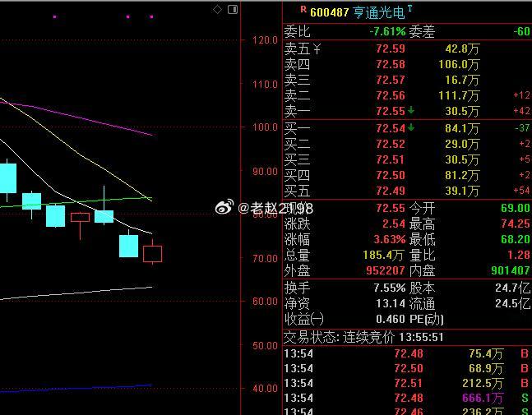Viewport: 532px width, 415px height.
Task: Click the 最高 value 74.25
Action: (x=516, y=224)
